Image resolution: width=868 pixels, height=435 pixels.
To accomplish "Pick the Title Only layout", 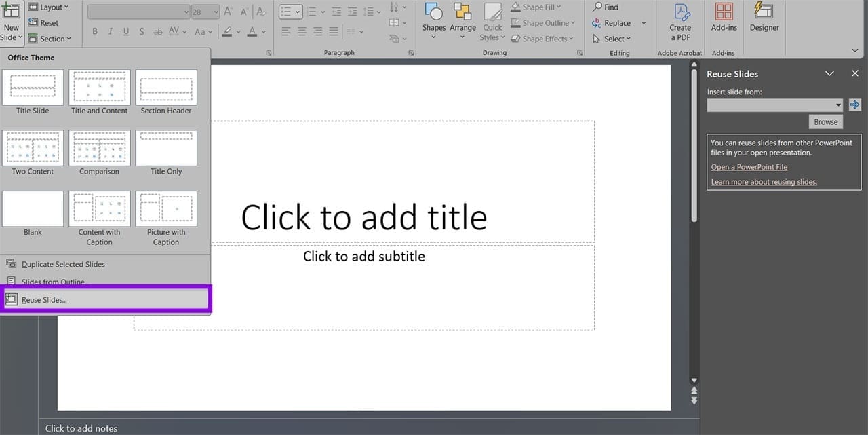I will tap(166, 153).
